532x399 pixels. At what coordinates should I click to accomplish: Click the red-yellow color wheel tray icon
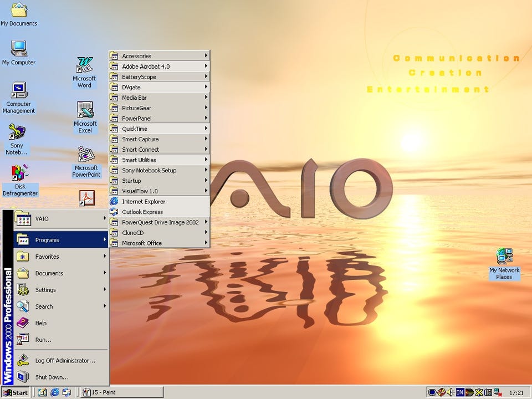442,392
